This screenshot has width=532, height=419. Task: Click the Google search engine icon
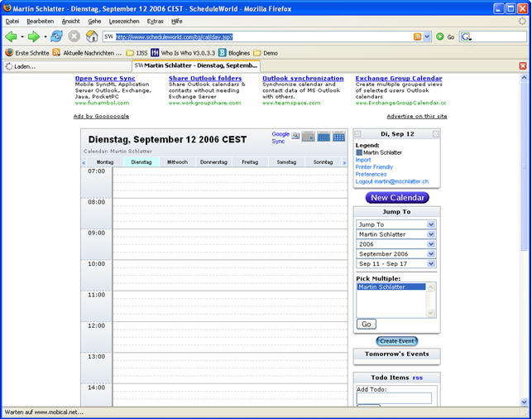[x=466, y=36]
